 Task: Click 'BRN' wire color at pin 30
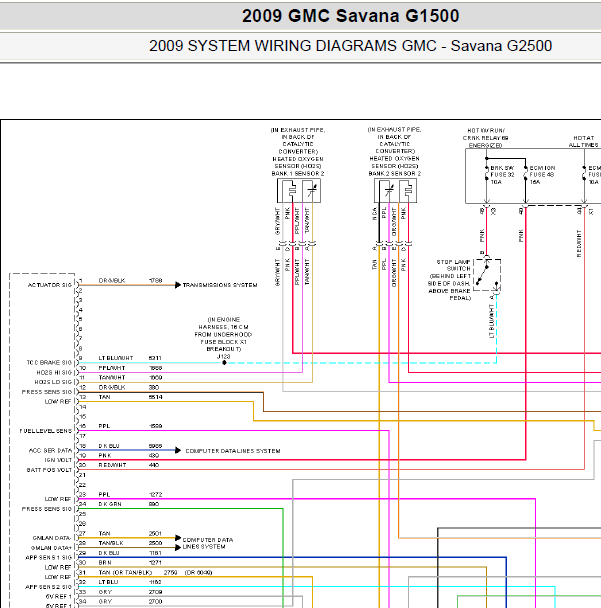click(105, 563)
